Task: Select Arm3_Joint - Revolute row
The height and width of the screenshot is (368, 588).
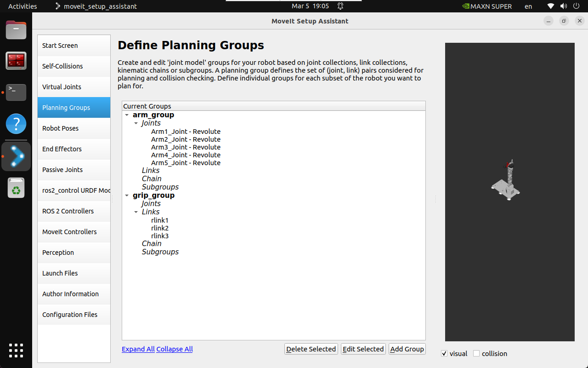Action: tap(186, 147)
